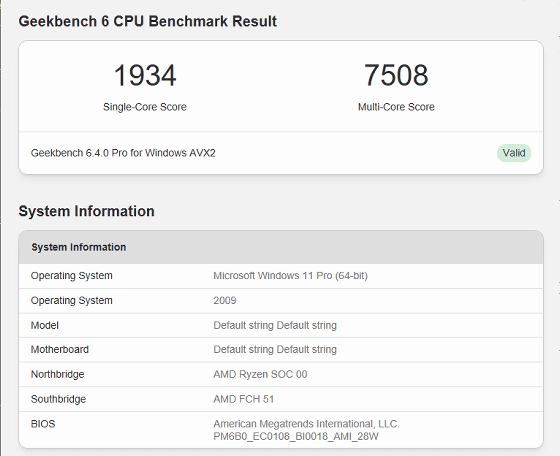Select the single-core score 1934

click(x=145, y=75)
